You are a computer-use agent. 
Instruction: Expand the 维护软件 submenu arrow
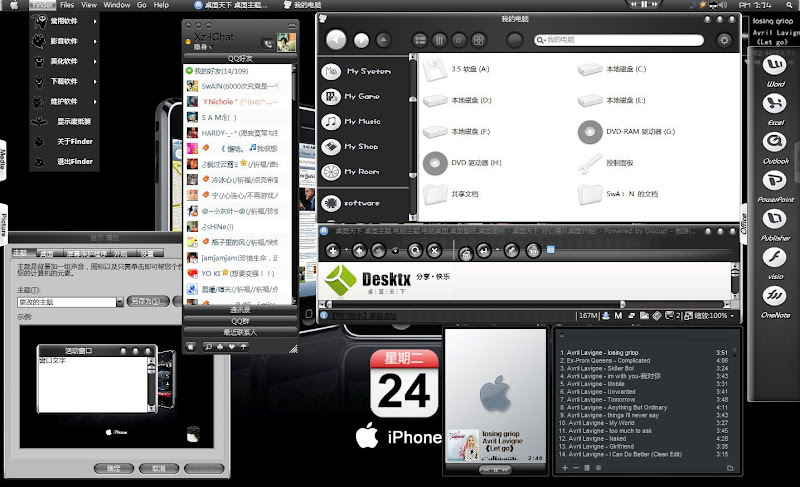pyautogui.click(x=95, y=101)
